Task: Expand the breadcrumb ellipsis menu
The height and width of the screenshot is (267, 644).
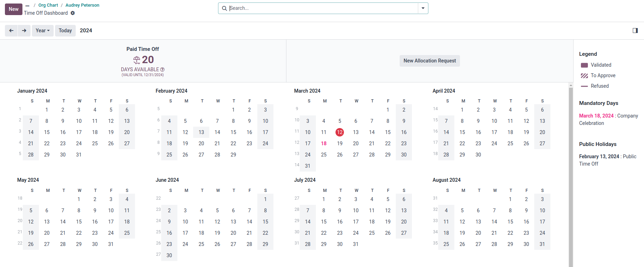Action: (27, 5)
